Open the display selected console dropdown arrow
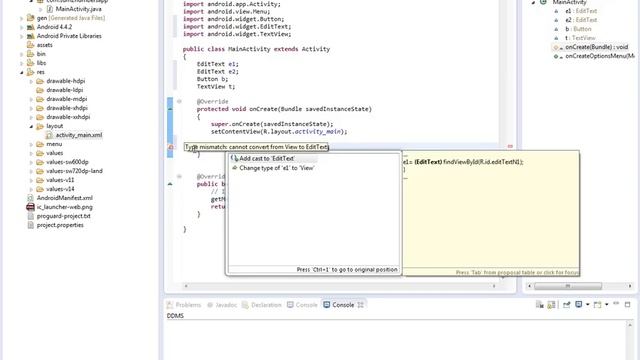 [587, 304]
